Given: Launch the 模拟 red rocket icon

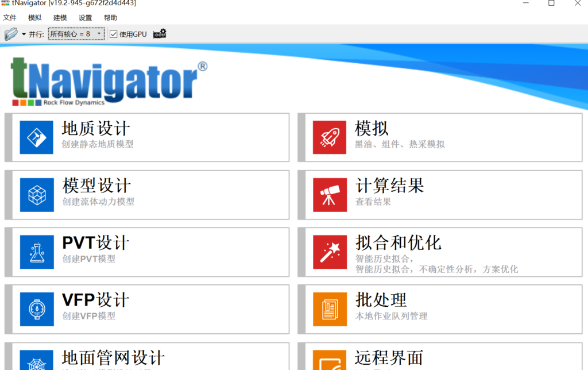Looking at the screenshot, I should pyautogui.click(x=330, y=137).
